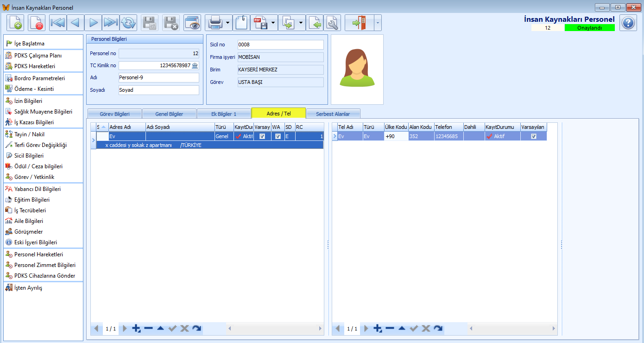Open the settings wrench tool
644x343 pixels.
pos(333,22)
